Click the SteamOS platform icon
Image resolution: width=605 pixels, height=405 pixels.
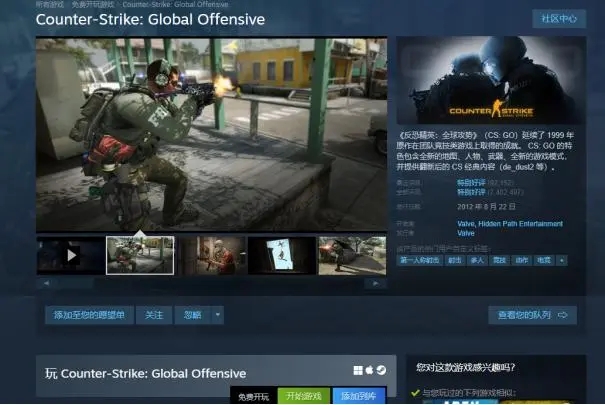pyautogui.click(x=381, y=370)
